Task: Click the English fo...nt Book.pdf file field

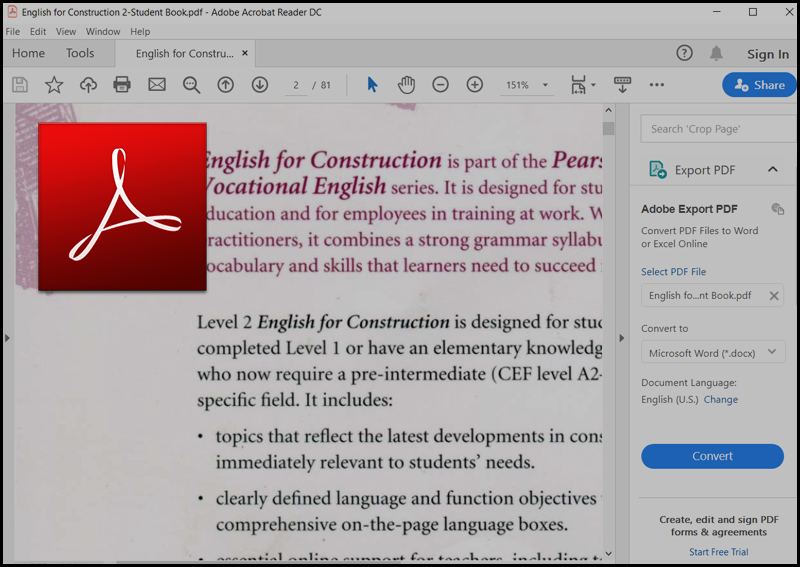Action: click(x=712, y=295)
